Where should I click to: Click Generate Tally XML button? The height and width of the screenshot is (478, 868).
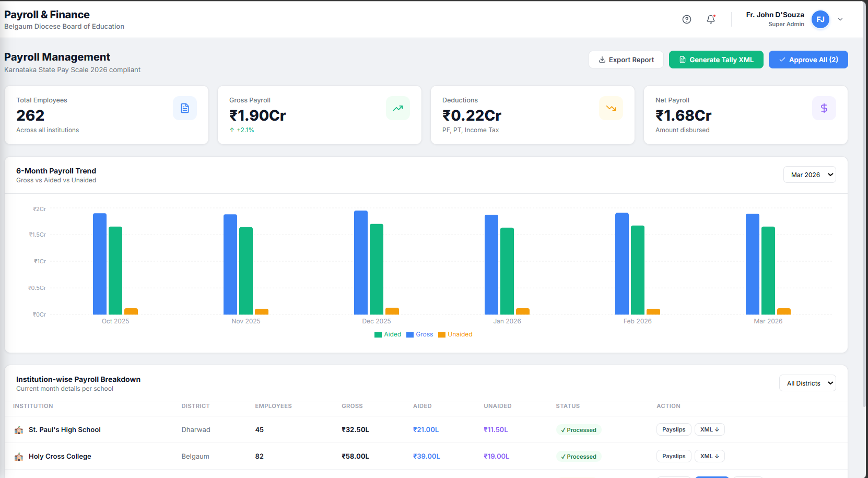pyautogui.click(x=716, y=60)
